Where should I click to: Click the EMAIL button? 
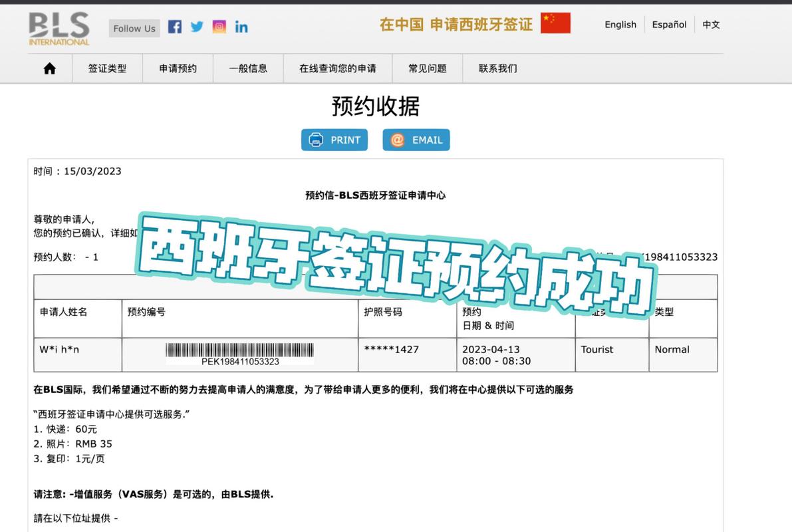[416, 140]
